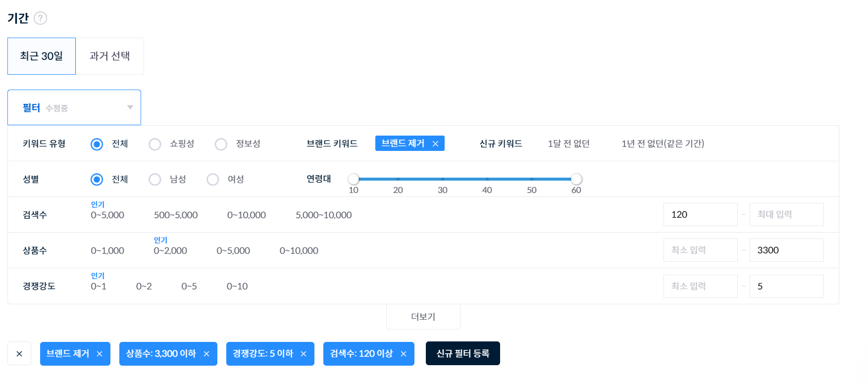This screenshot has height=382, width=868.
Task: Click the 1년 전 없던(같은 기간) option
Action: [663, 143]
